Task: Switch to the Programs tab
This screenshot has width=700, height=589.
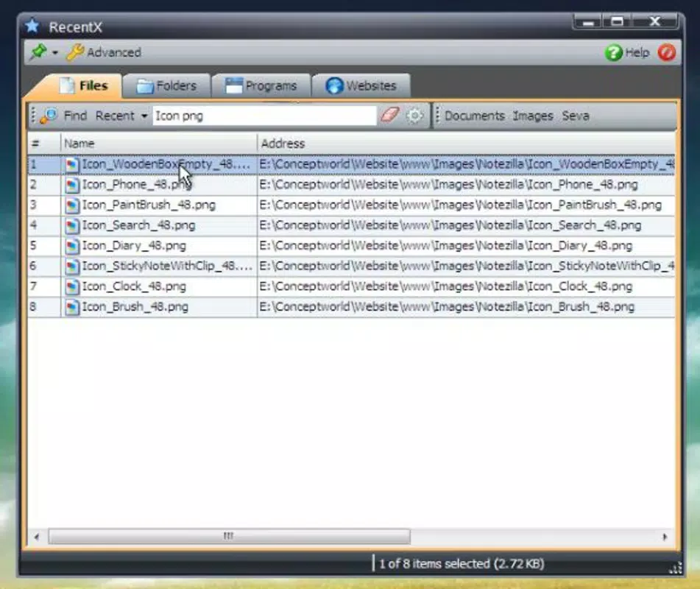Action: tap(261, 85)
